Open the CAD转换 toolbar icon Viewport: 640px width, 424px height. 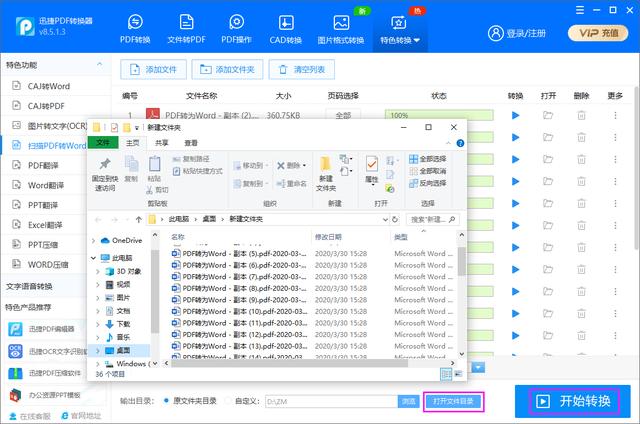click(286, 29)
